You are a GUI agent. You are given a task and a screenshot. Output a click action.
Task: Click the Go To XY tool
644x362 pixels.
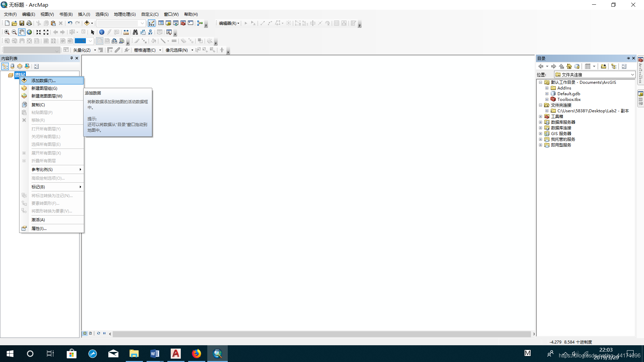[x=150, y=32]
